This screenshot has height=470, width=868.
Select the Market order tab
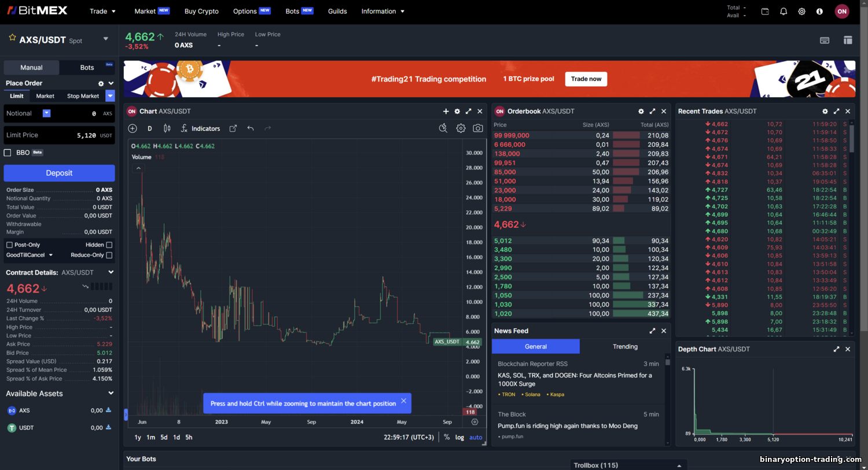[x=45, y=96]
